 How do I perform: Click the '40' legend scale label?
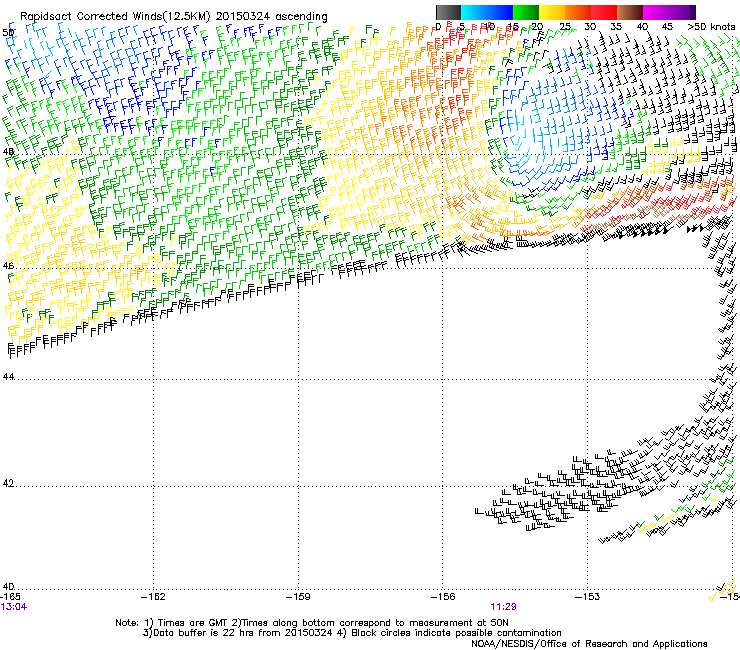[x=642, y=27]
